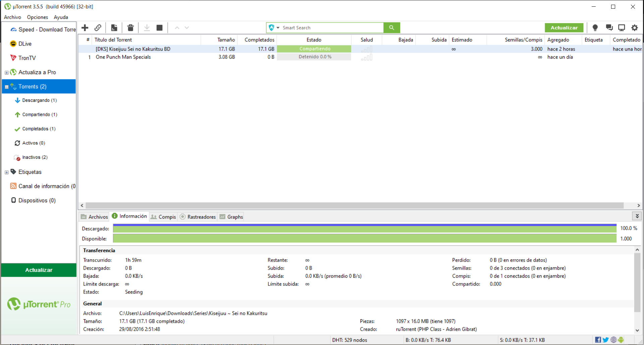The image size is (644, 345).
Task: Switch to the Compis tab
Action: [x=163, y=217]
